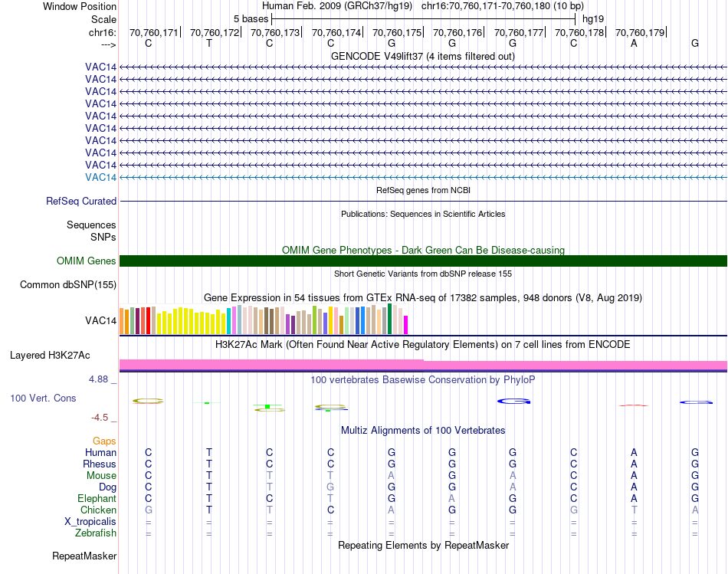Click the topmost VAC14 transcript label

[x=100, y=67]
